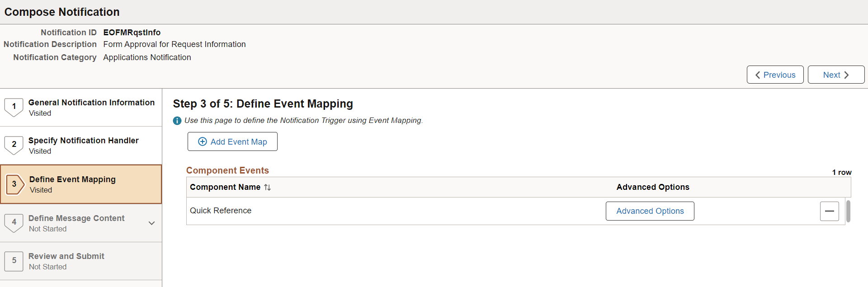Delete the Quick Reference row with minus button
This screenshot has height=287, width=868.
[x=830, y=211]
